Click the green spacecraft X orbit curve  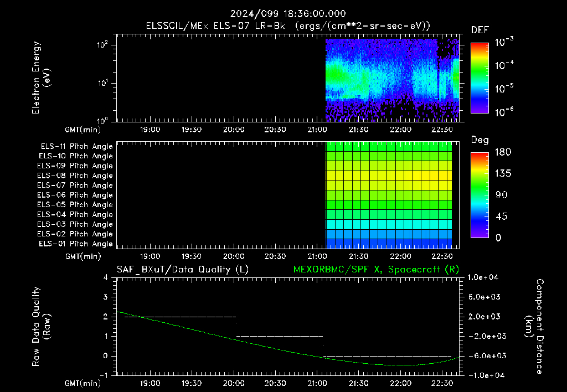pyautogui.click(x=287, y=351)
